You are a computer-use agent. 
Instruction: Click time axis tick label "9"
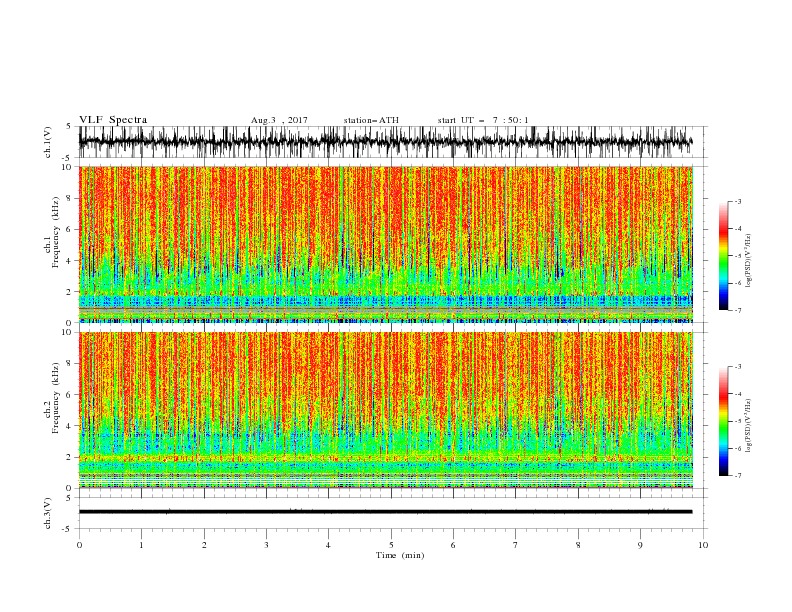pos(640,545)
